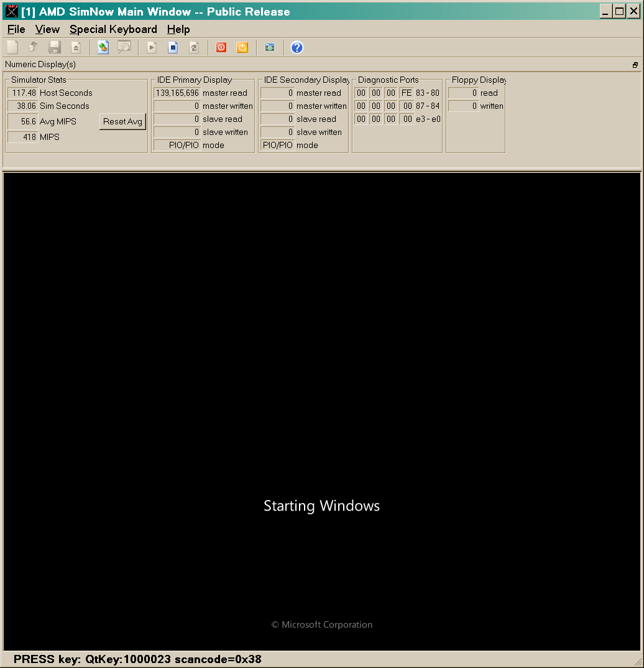644x668 pixels.
Task: Click the Save floppy disk icon
Action: pos(55,47)
